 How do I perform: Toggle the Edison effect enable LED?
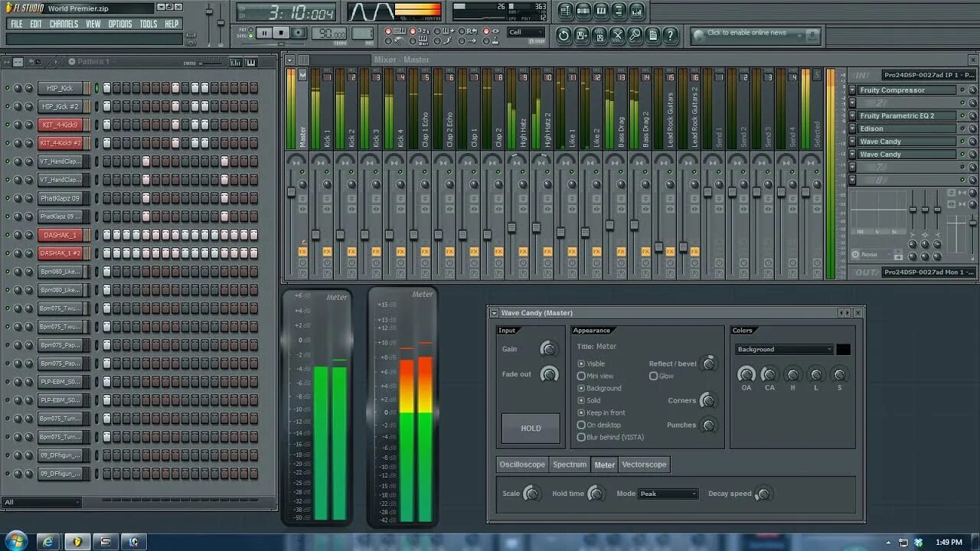pos(963,129)
